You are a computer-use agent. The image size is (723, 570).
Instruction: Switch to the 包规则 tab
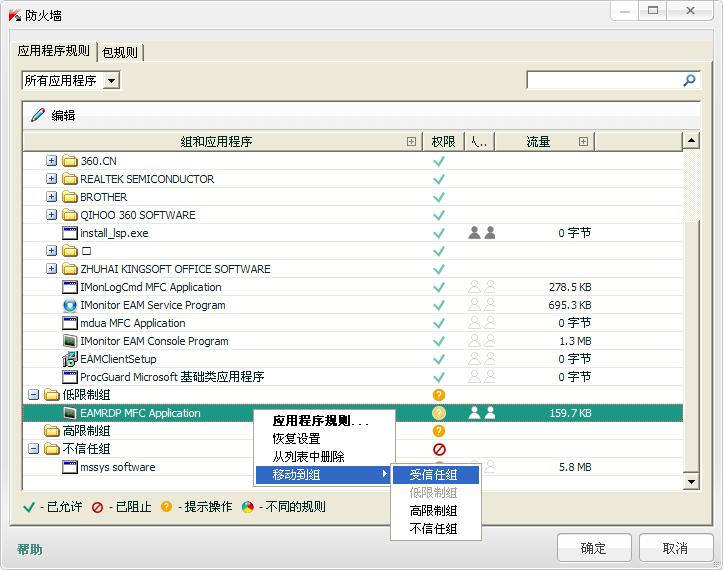(x=120, y=52)
